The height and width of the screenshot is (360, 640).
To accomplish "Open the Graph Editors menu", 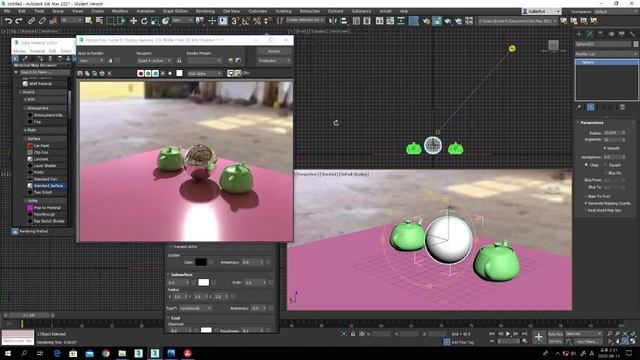I will (175, 11).
